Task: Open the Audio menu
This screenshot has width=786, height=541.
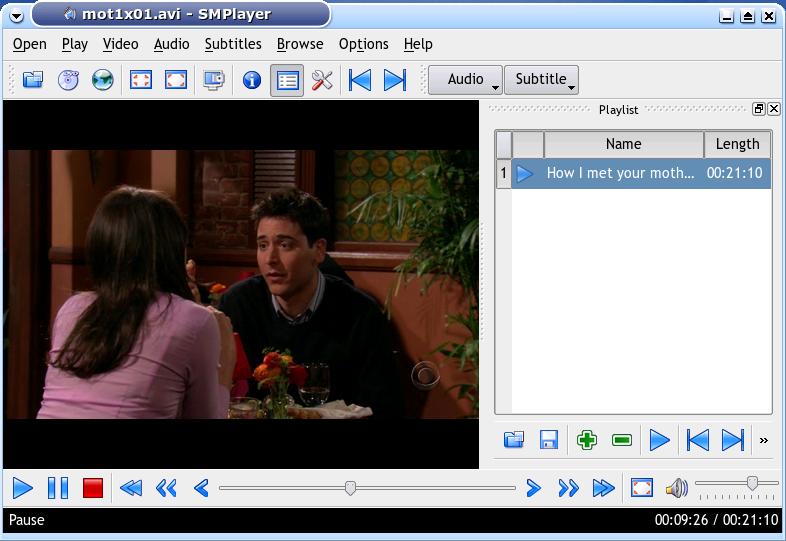Action: point(171,44)
